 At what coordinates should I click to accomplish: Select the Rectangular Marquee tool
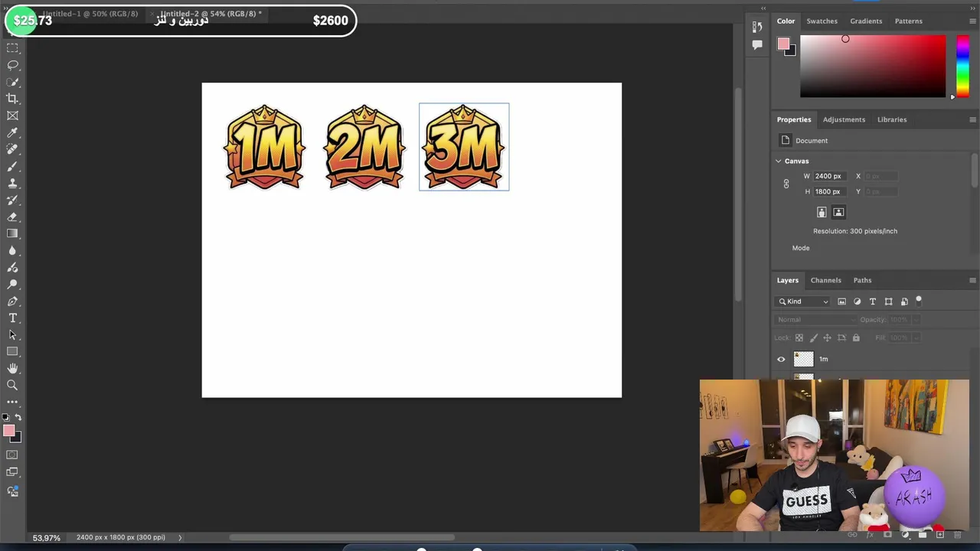pos(12,48)
